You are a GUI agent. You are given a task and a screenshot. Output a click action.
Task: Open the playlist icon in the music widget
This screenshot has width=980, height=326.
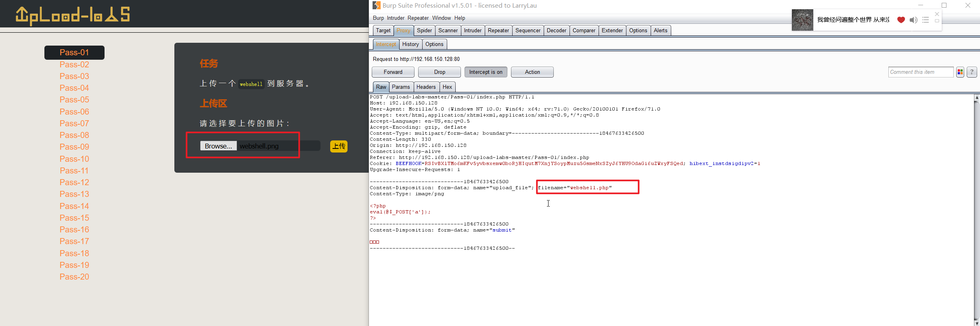pyautogui.click(x=926, y=20)
